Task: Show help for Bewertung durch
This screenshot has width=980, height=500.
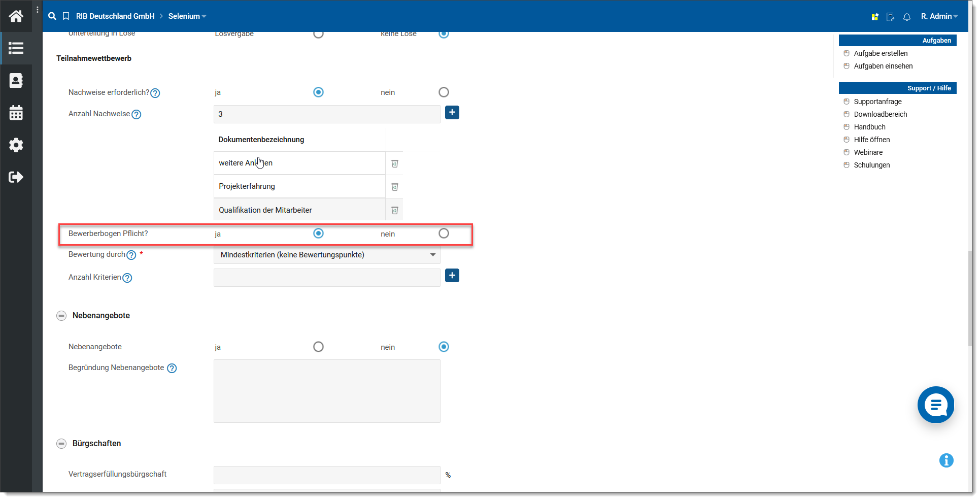Action: pyautogui.click(x=131, y=255)
